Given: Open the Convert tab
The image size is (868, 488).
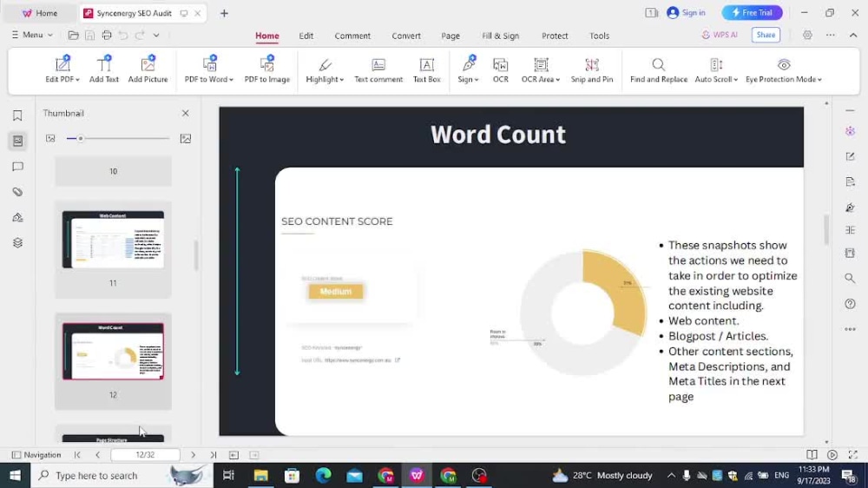Looking at the screenshot, I should (406, 36).
